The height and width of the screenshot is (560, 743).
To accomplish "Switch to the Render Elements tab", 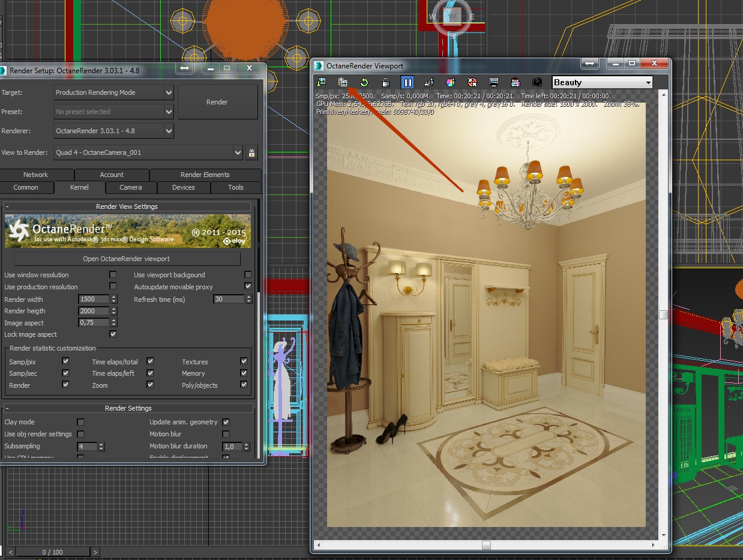I will click(x=205, y=175).
